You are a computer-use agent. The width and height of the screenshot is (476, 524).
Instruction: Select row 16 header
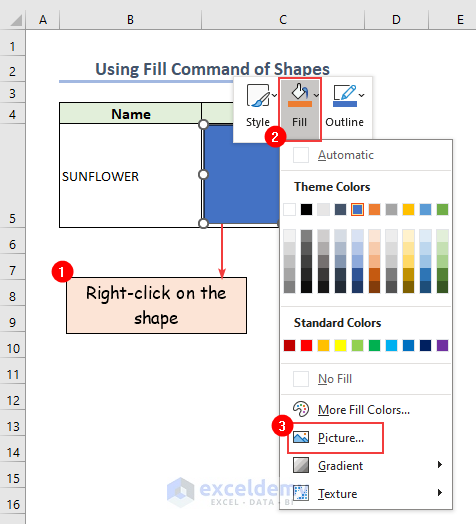12,501
